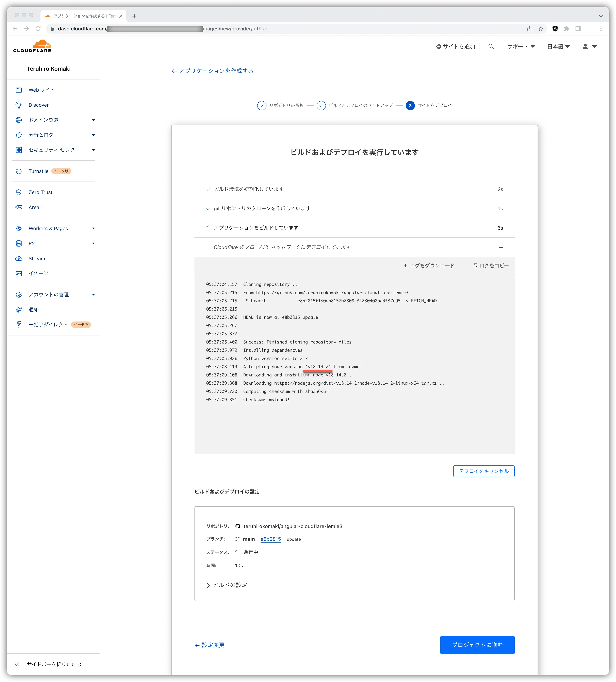Image resolution: width=616 pixels, height=682 pixels.
Task: Open the イメージ section
Action: (38, 273)
